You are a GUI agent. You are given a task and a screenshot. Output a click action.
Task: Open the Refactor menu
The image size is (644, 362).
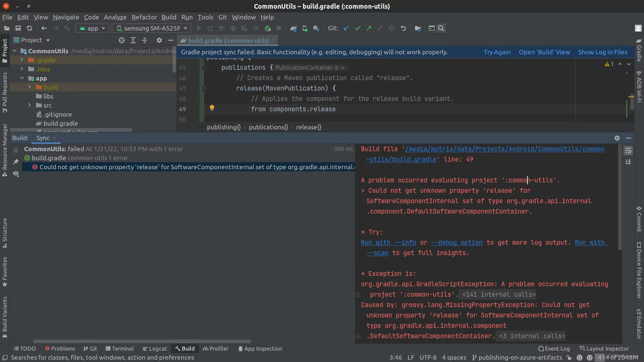(144, 17)
